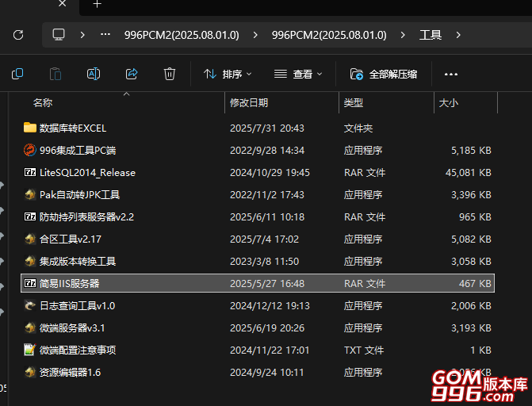Click the share icon in toolbar
This screenshot has width=532, height=406.
click(x=132, y=74)
